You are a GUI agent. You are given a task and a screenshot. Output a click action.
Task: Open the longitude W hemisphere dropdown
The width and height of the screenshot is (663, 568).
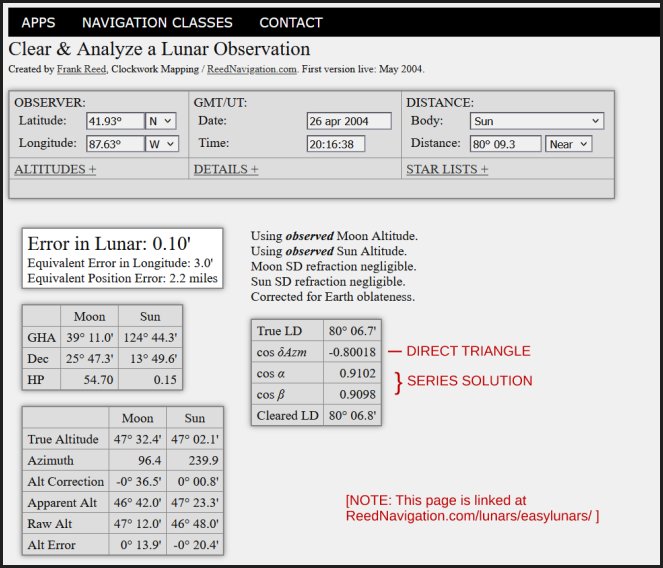pyautogui.click(x=162, y=144)
